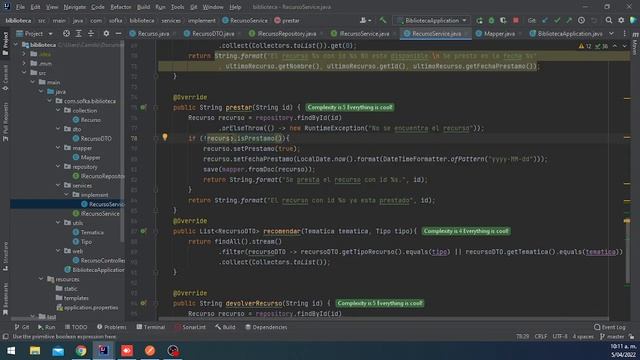Open BibliotecaApplication run configuration dropdown
The width and height of the screenshot is (640, 360).
pyautogui.click(x=432, y=20)
